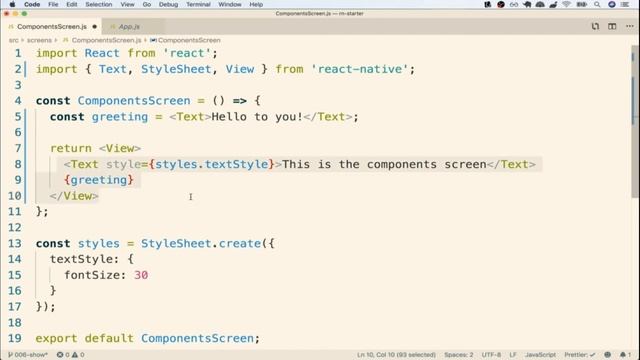Click line number 19 in the gutter
Screen dimensions: 640x360
(15, 338)
